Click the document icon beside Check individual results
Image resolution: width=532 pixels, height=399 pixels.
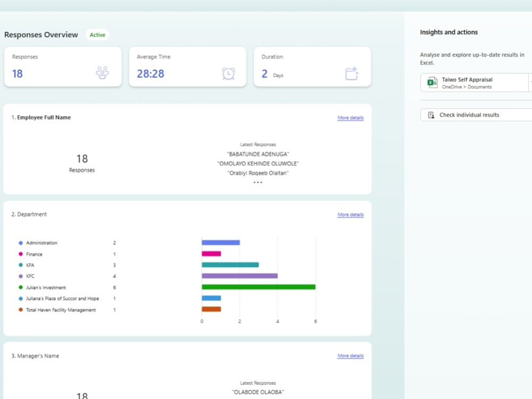click(431, 115)
